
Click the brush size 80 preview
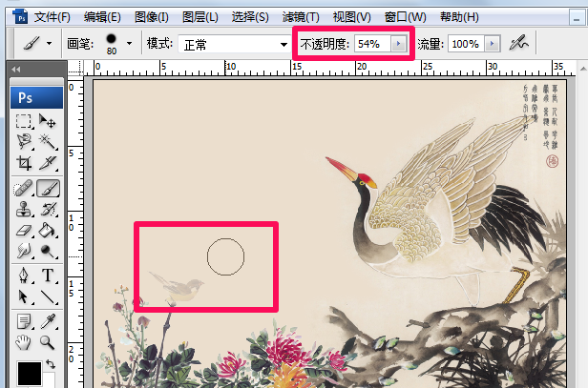(x=111, y=44)
